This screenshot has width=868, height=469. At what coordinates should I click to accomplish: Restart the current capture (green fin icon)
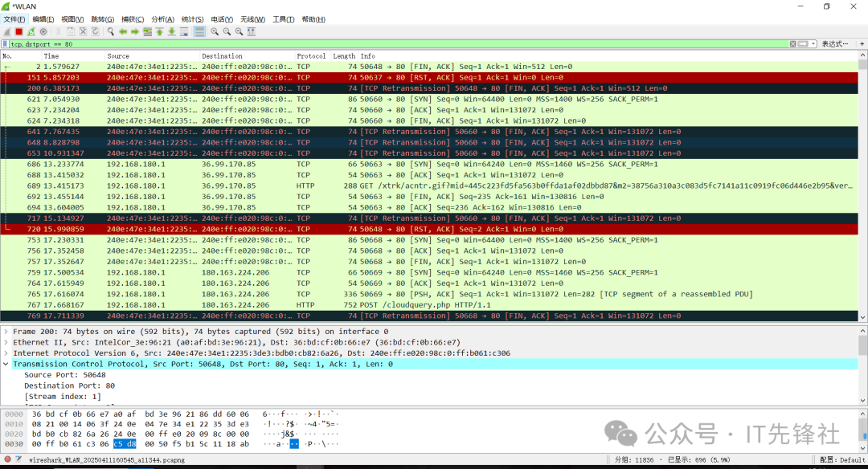pos(31,31)
